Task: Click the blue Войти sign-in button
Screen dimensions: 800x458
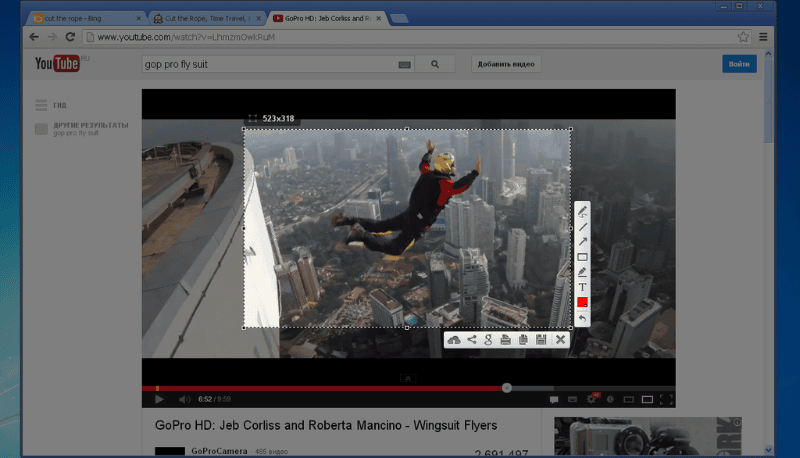Action: [739, 64]
